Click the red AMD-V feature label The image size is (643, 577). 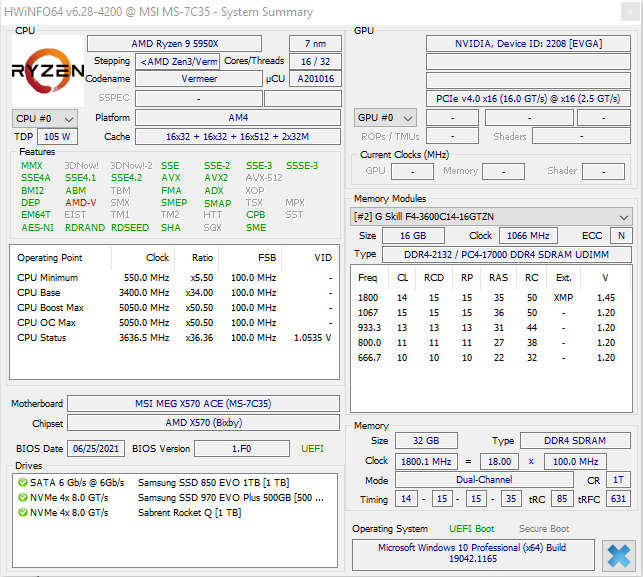(80, 203)
